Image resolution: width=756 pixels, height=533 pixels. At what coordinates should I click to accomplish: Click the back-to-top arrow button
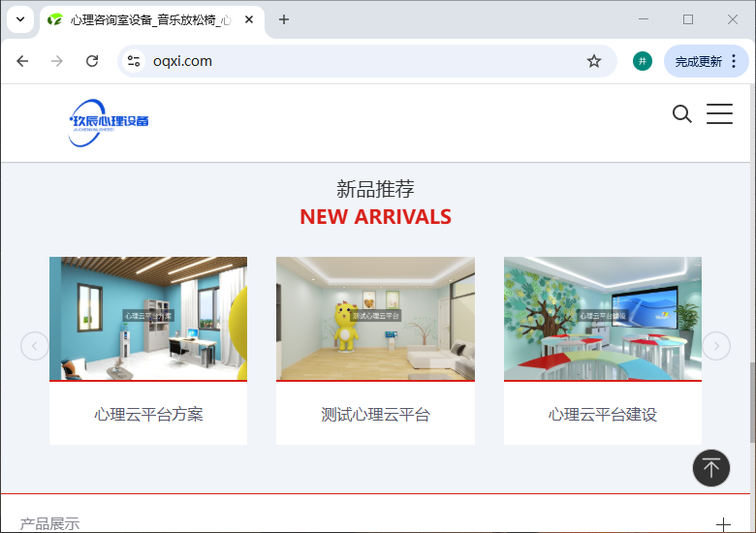tap(711, 468)
